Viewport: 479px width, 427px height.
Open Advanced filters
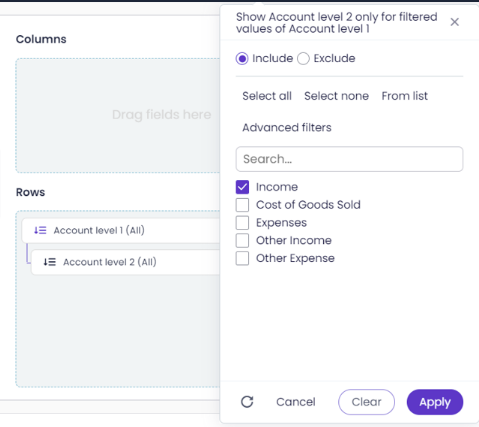[x=287, y=128]
